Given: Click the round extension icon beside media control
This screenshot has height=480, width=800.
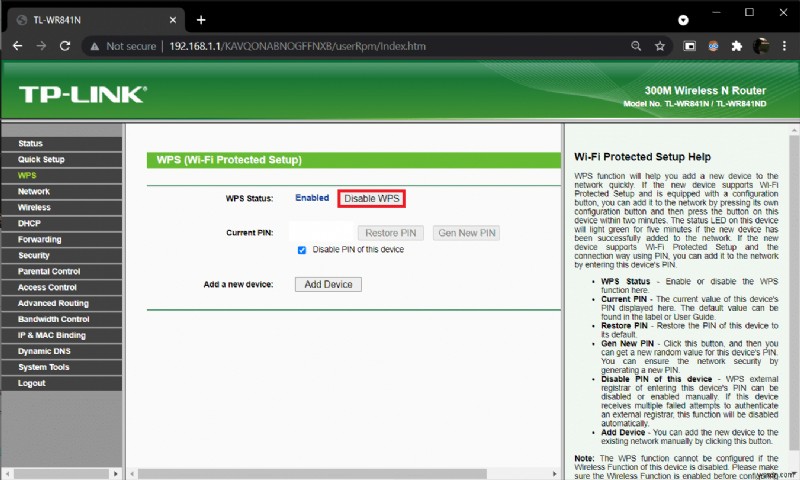Looking at the screenshot, I should coord(713,46).
